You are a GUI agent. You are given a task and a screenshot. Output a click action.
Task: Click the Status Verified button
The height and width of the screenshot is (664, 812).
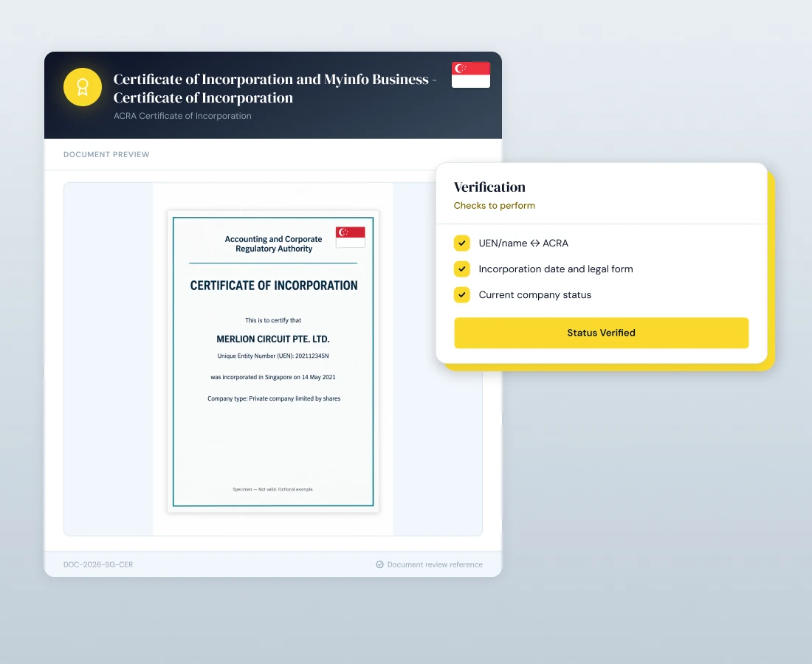tap(601, 333)
